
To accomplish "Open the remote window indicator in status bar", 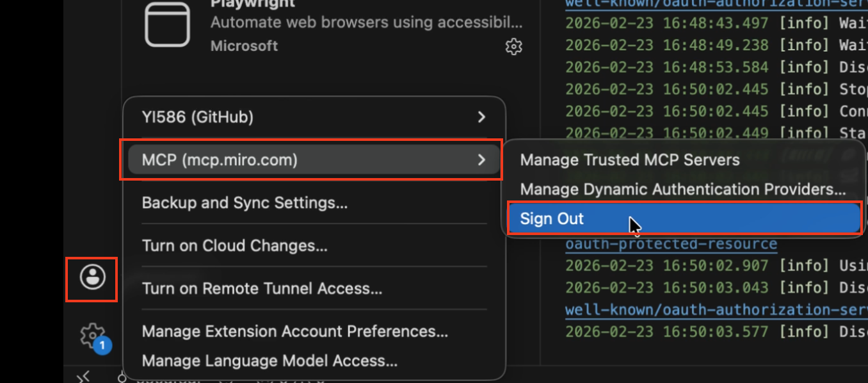I will point(82,377).
